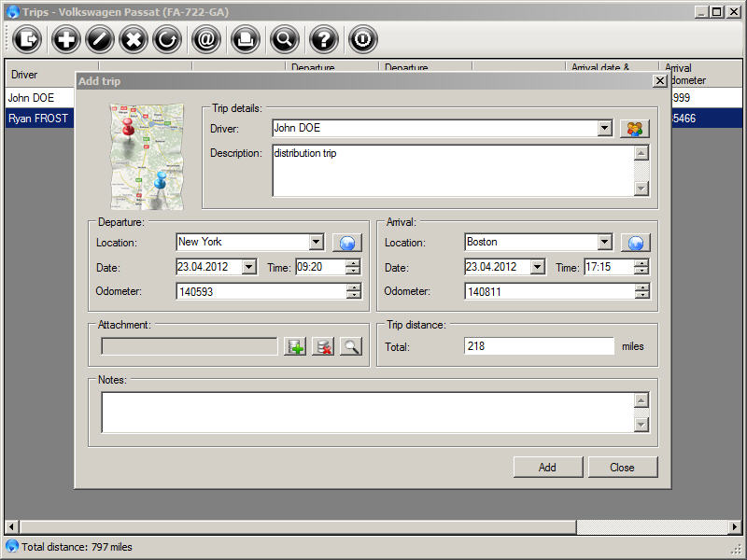Click the globe icon next to New York
Screen dimensions: 747x560
click(x=346, y=243)
